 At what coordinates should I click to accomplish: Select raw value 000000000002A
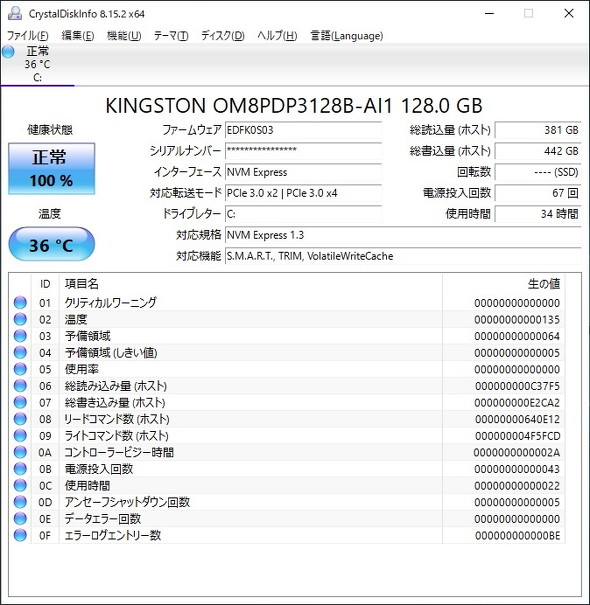pyautogui.click(x=517, y=452)
